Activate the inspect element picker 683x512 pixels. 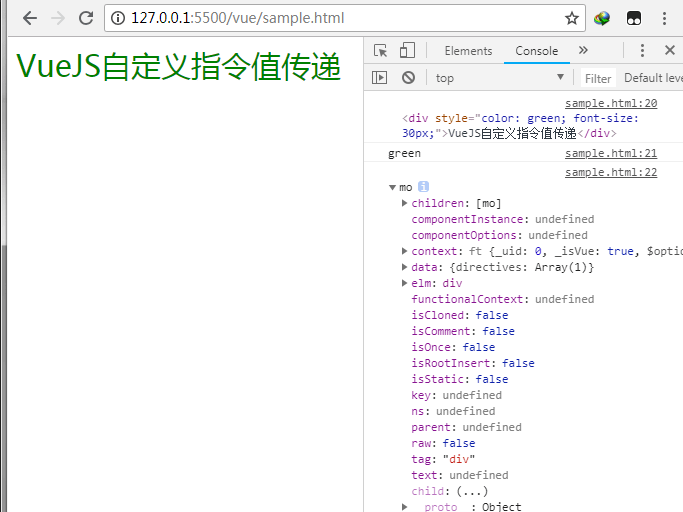coord(380,51)
